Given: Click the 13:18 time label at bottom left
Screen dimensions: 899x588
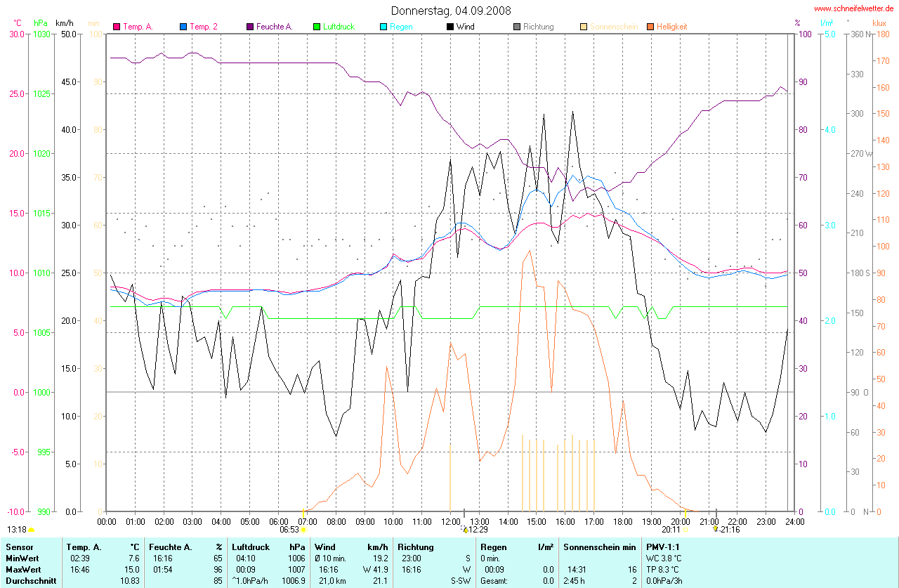Looking at the screenshot, I should (17, 530).
